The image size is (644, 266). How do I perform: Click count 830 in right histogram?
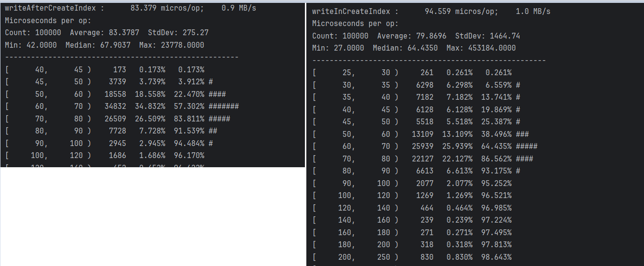(x=427, y=257)
